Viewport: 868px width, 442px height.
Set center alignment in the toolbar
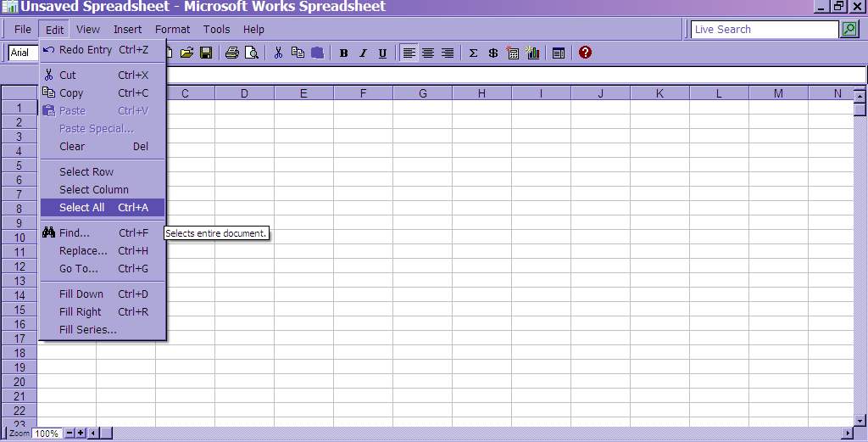(x=428, y=53)
